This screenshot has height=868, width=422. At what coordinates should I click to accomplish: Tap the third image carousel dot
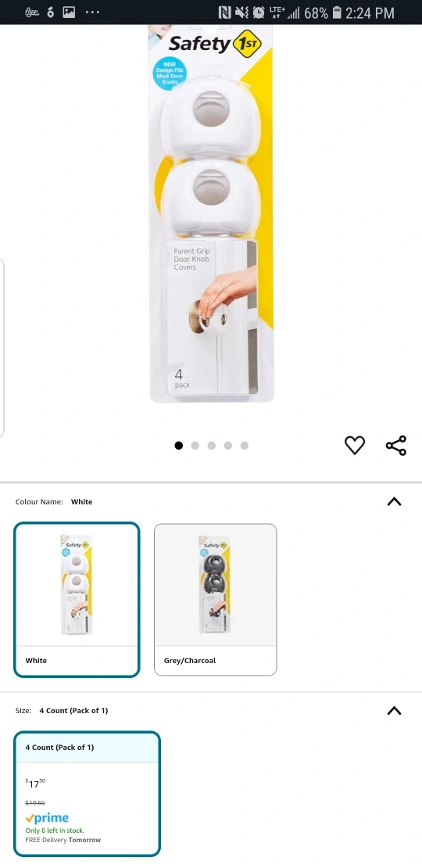(x=211, y=446)
